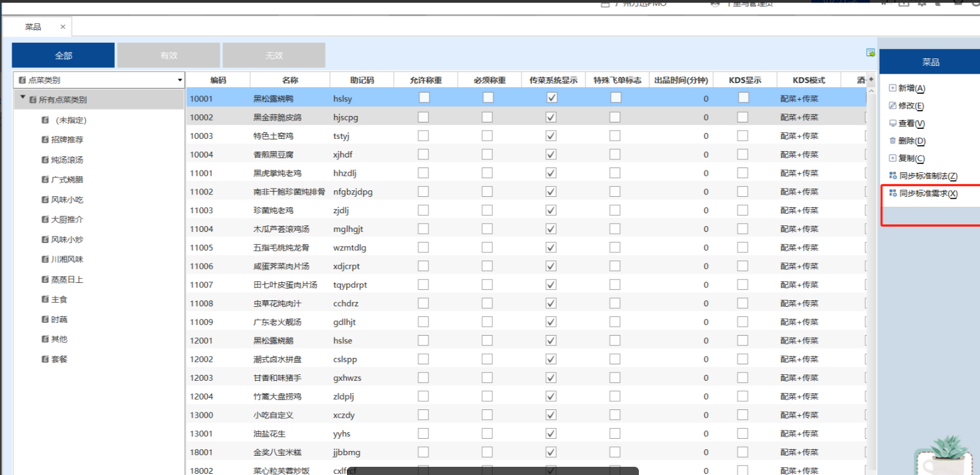
Task: Enable 允许称重 checkbox for row 10001
Action: [x=424, y=98]
